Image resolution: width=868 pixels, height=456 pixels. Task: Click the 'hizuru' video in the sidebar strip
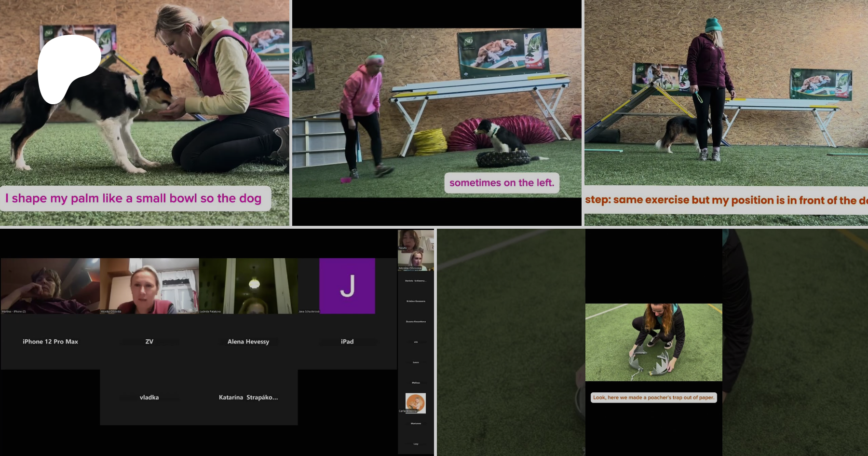(x=415, y=239)
